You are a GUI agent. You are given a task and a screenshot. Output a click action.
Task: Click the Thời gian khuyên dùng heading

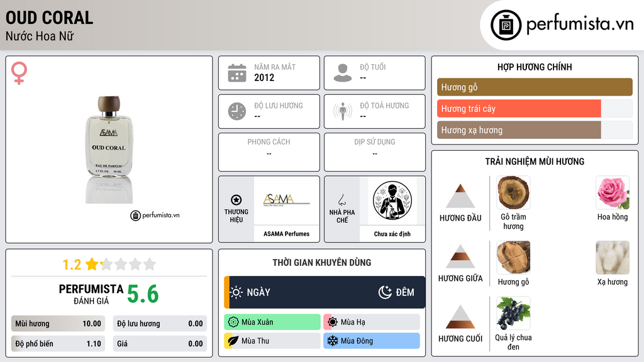point(322,263)
